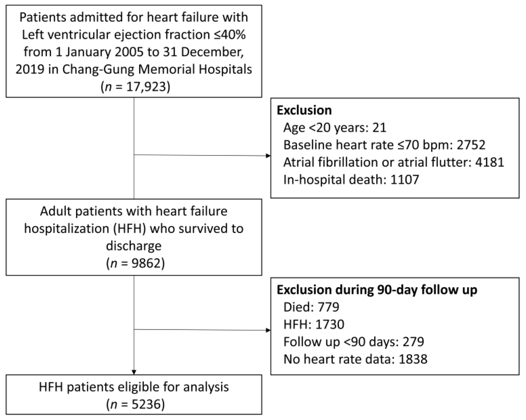Click the arrowhead pointing to the 90-day exclusion box
This screenshot has height=420, width=526.
268,330
